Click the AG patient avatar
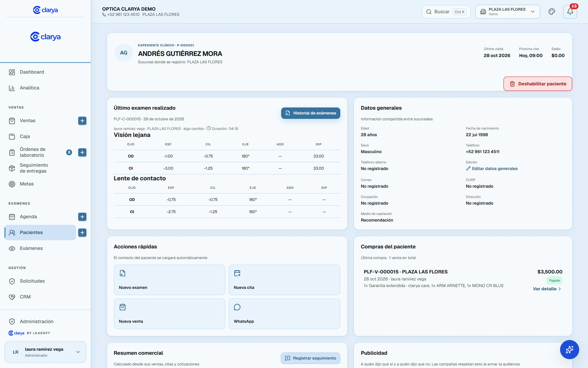Screen dimensions: 588x368 pos(124,53)
